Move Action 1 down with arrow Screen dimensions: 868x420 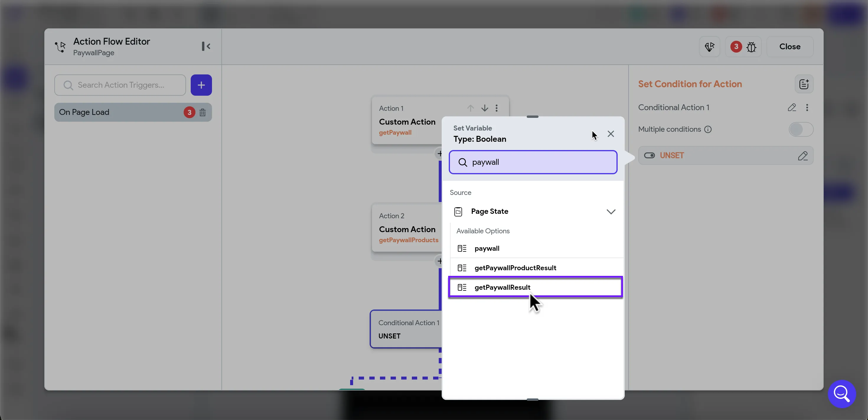click(x=484, y=108)
